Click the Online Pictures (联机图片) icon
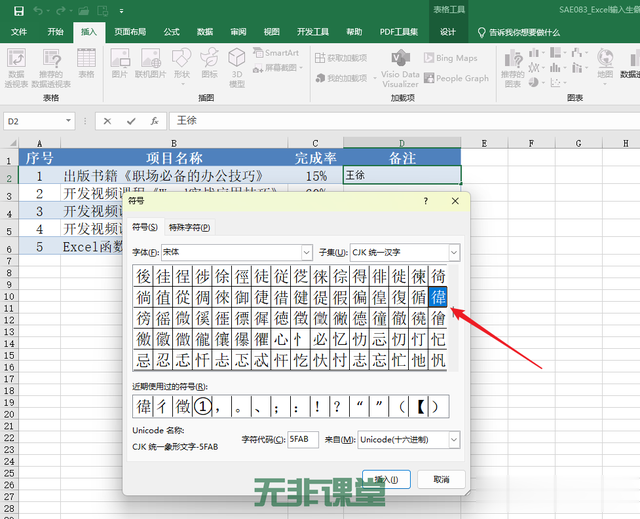 pyautogui.click(x=151, y=63)
